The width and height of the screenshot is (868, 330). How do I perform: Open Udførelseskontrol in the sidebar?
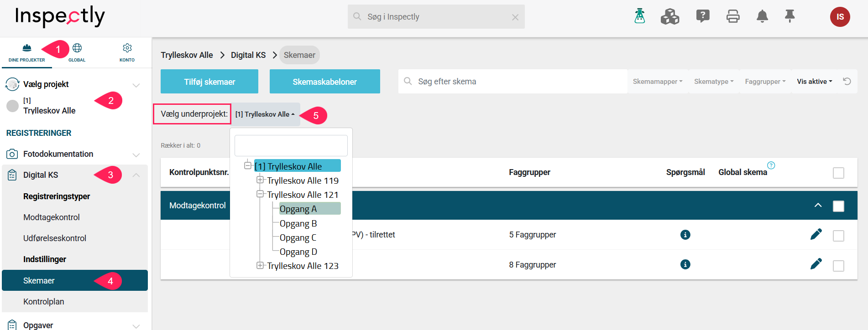[55, 238]
